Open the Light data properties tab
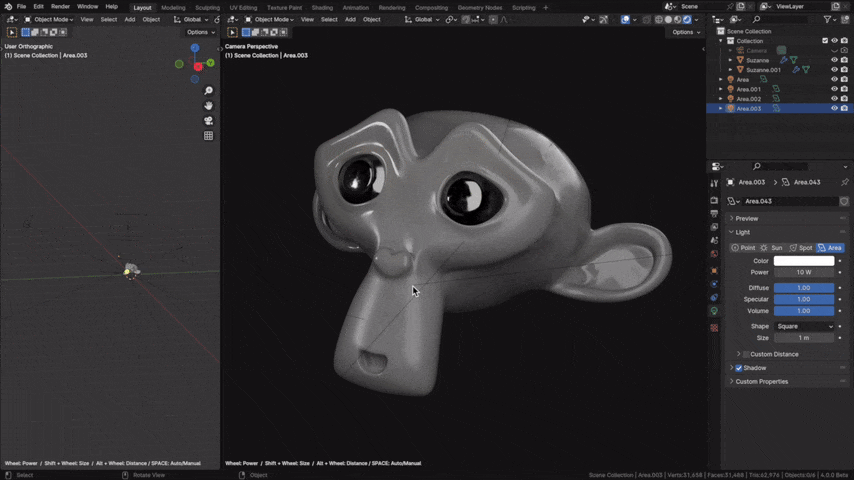This screenshot has height=480, width=854. (714, 311)
